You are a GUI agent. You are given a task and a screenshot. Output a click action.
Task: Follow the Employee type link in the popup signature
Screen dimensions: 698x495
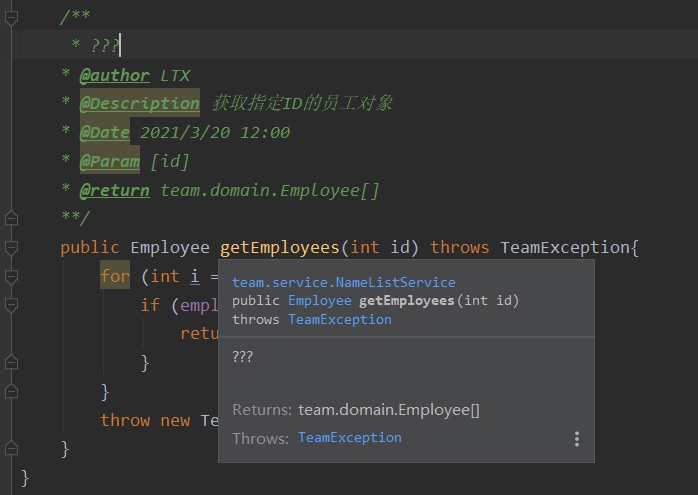tap(319, 301)
